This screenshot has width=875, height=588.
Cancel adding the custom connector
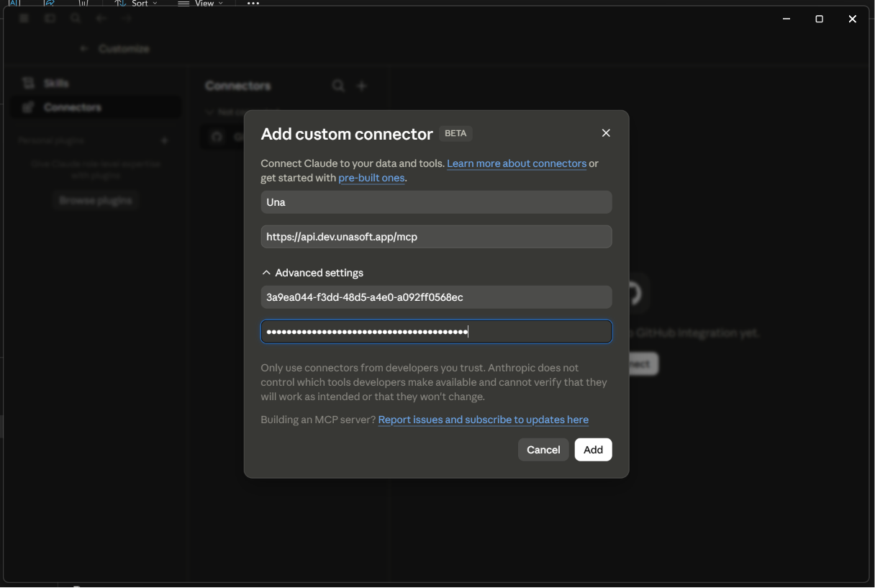click(x=543, y=450)
